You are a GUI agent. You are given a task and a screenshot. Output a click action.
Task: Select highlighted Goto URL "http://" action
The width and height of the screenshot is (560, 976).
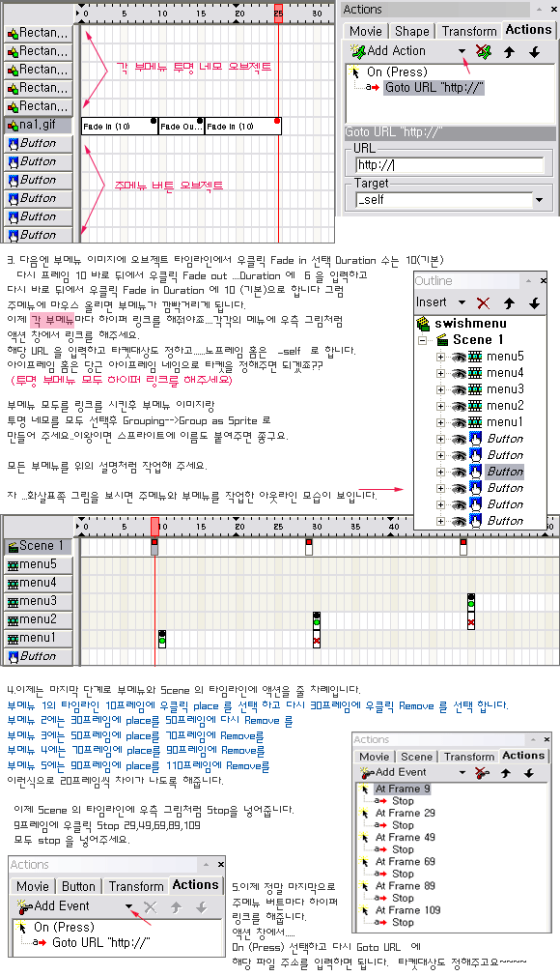coord(434,87)
